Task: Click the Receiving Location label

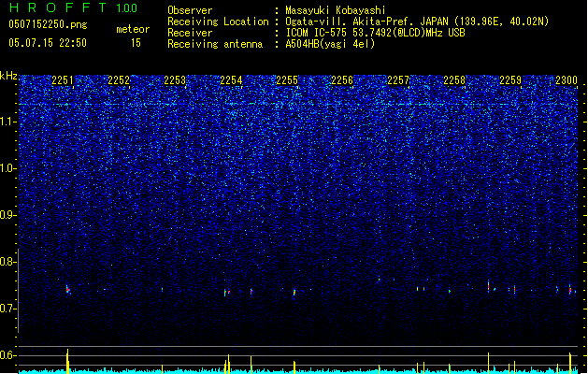Action: 218,22
